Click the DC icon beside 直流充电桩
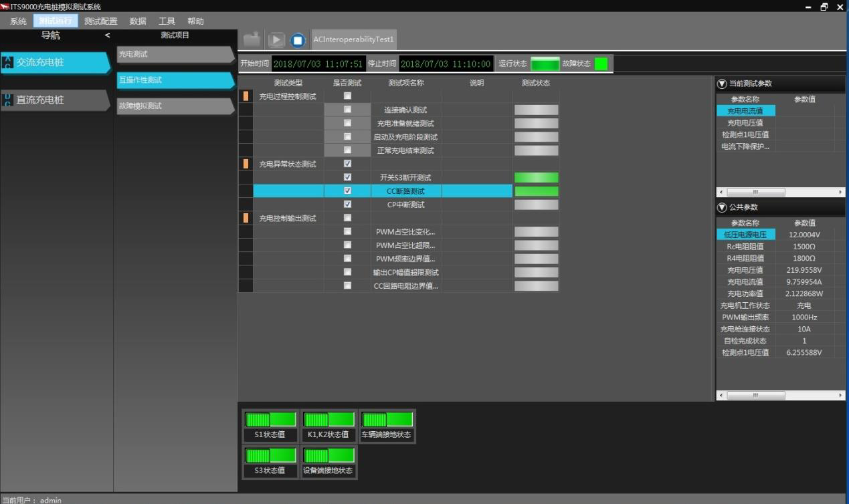Image resolution: width=849 pixels, height=504 pixels. 8,100
